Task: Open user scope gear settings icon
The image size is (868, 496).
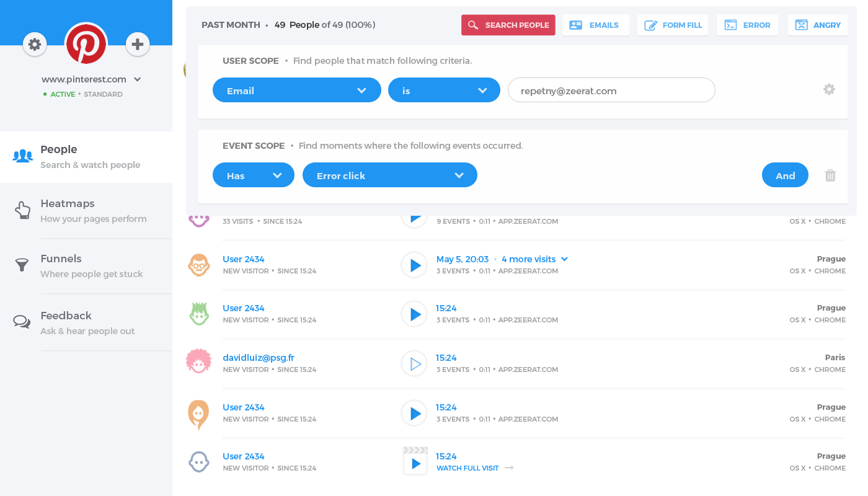Action: coord(829,89)
